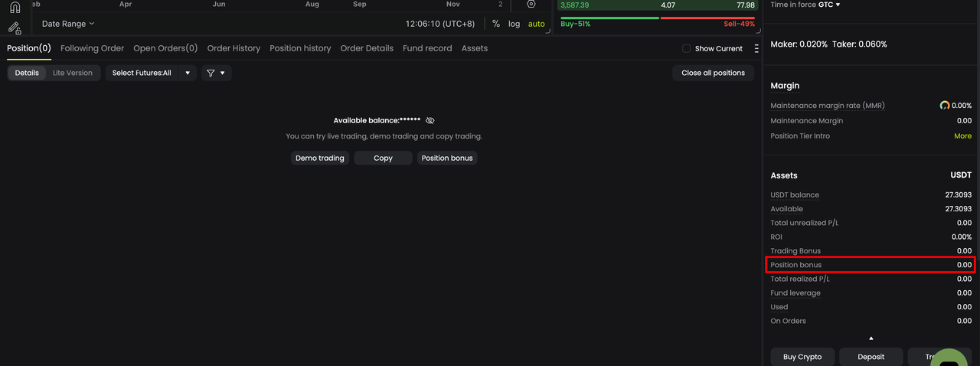
Task: Collapse the Assets panel with up arrow
Action: click(871, 338)
